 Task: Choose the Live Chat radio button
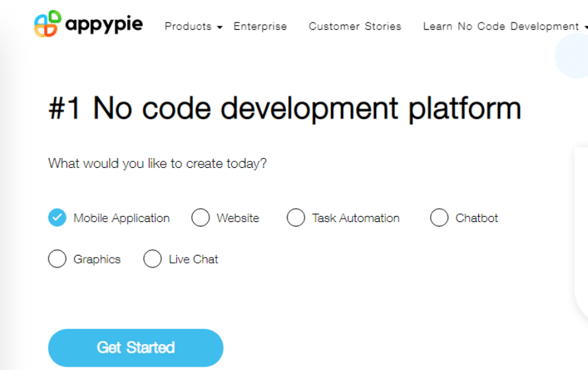(153, 258)
